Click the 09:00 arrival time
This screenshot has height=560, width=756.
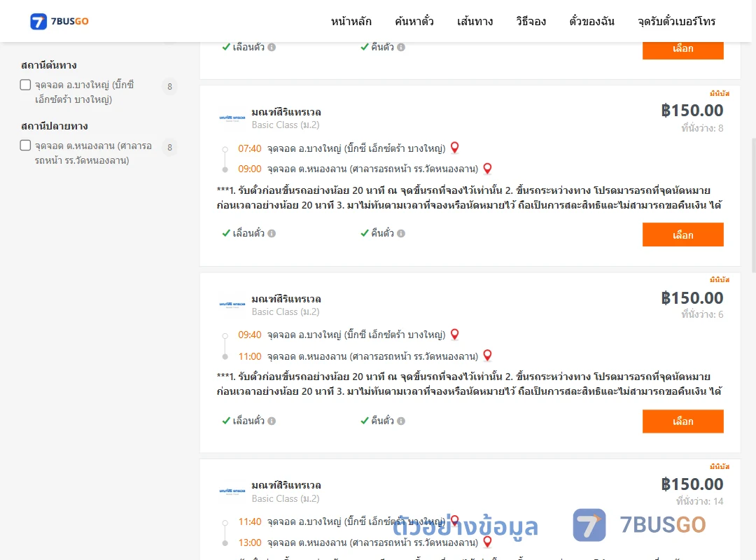point(250,169)
